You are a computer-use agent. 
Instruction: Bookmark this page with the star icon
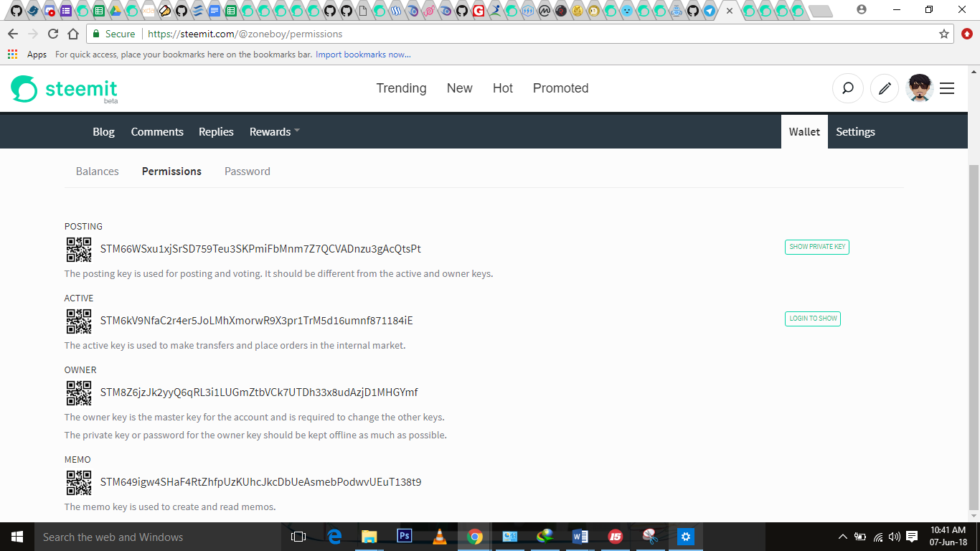point(944,34)
